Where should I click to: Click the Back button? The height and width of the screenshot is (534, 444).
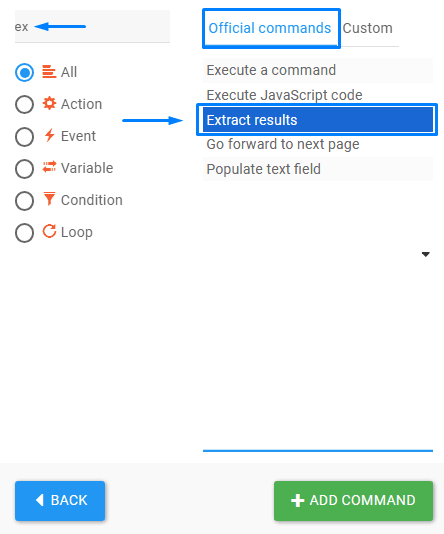click(60, 501)
